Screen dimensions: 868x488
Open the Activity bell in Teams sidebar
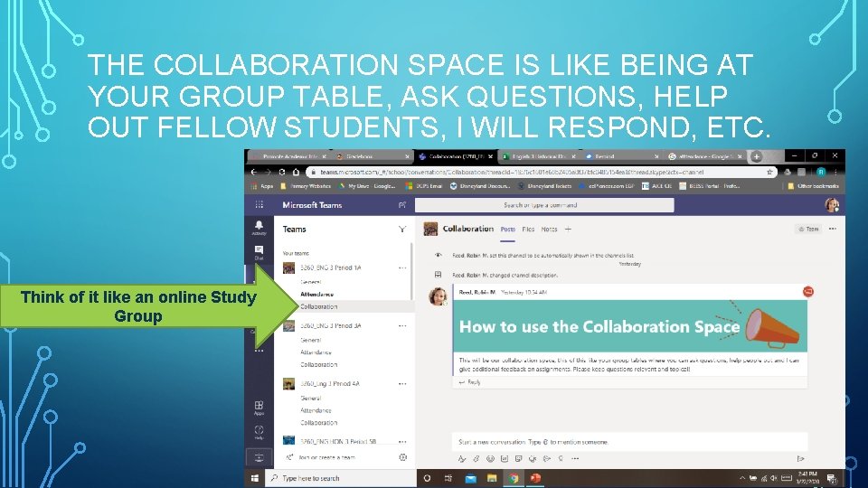coord(259,228)
